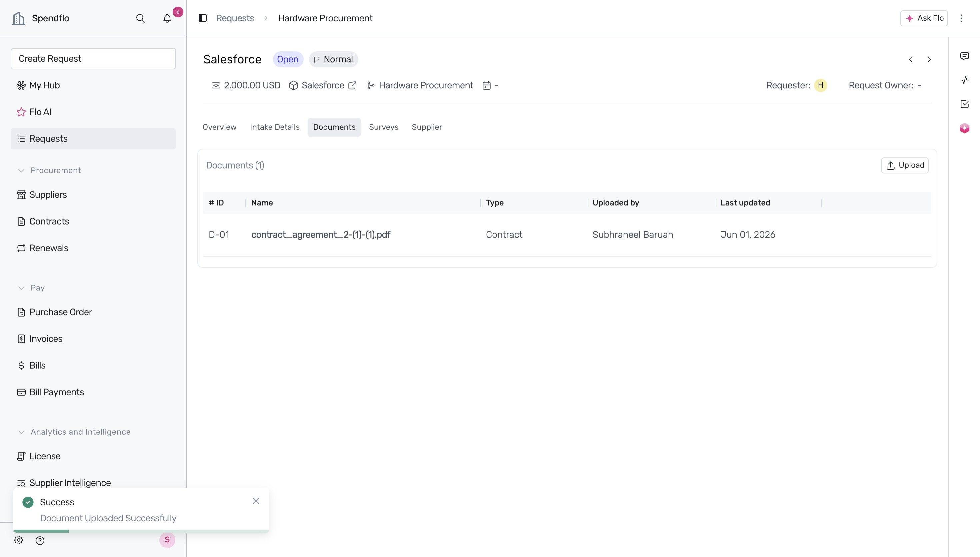
Task: Open Flo AI in sidebar
Action: 93,112
